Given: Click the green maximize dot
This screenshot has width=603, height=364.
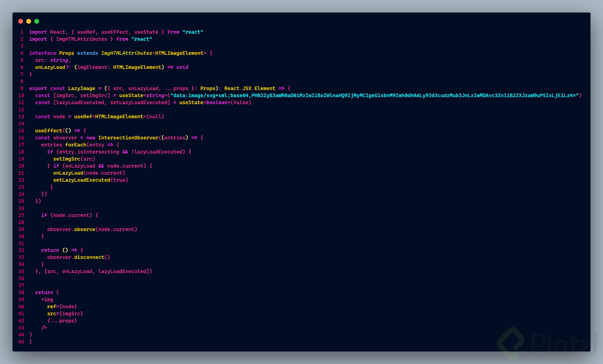Looking at the screenshot, I should pyautogui.click(x=37, y=21).
